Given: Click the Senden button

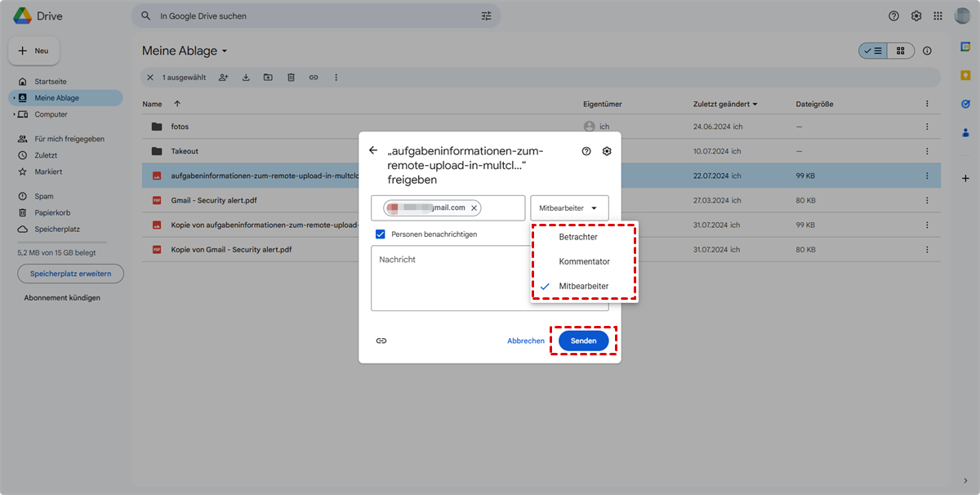Looking at the screenshot, I should [x=583, y=341].
